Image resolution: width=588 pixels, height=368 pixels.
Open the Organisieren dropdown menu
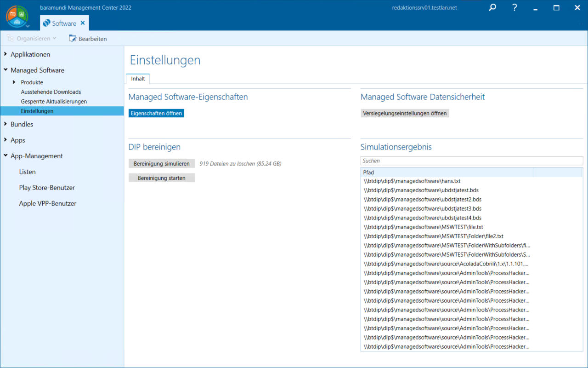[x=32, y=39]
